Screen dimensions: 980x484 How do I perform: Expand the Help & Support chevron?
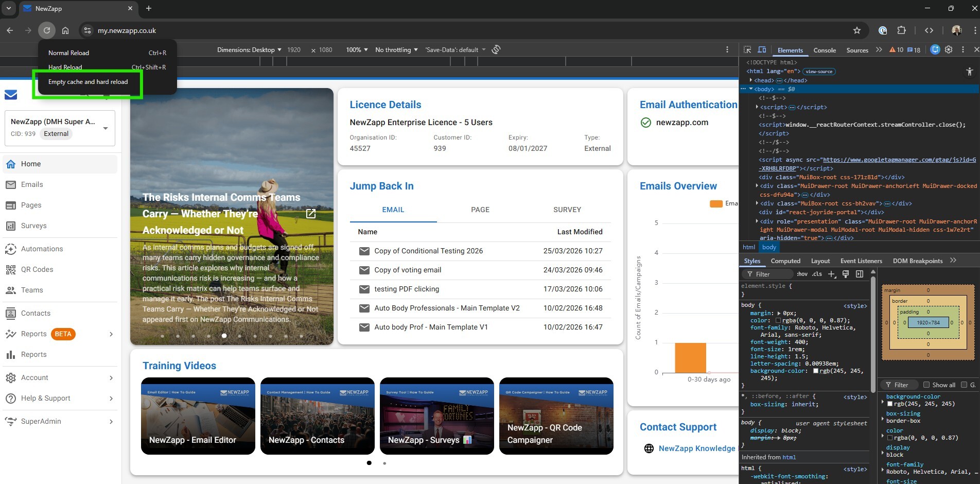pyautogui.click(x=111, y=399)
